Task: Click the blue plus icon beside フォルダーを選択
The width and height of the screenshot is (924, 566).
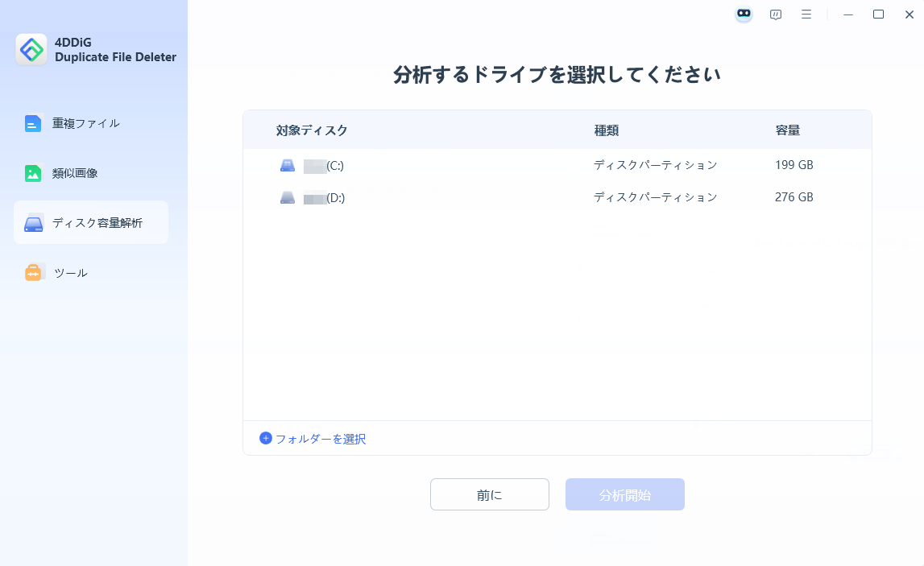Action: (x=264, y=439)
